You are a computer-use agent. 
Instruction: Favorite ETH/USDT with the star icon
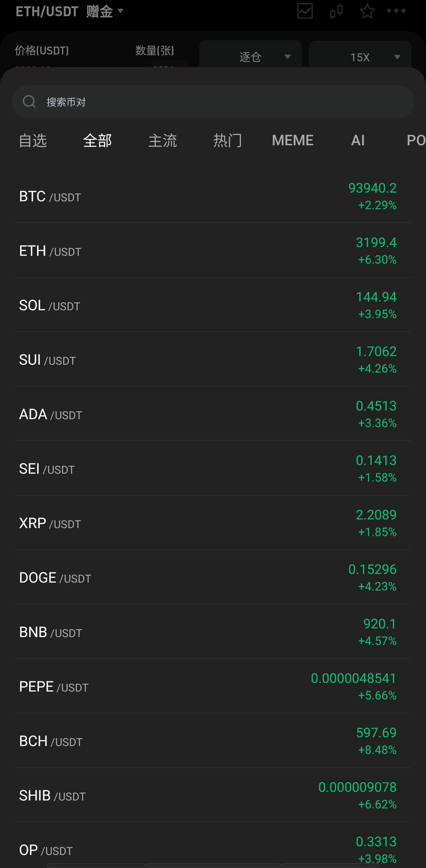click(367, 11)
